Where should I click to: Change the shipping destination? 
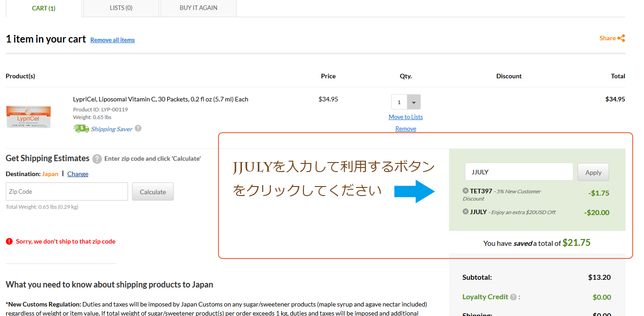tap(78, 174)
